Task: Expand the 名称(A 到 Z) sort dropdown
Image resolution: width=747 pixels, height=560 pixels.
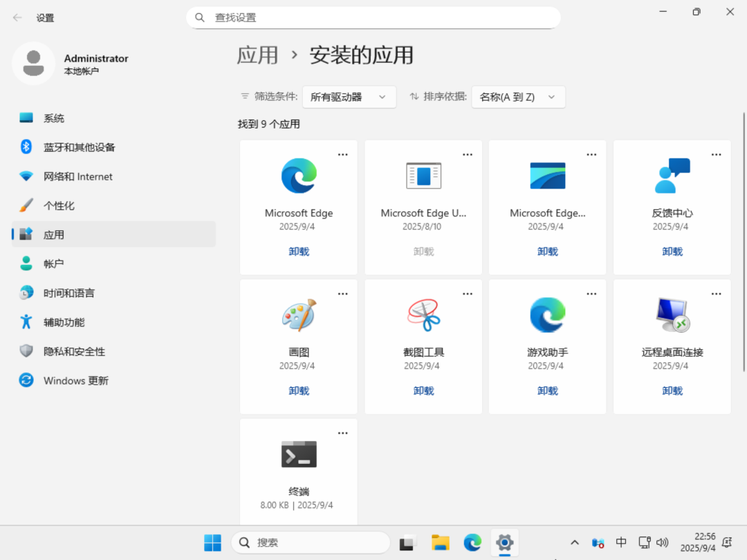Action: coord(518,97)
